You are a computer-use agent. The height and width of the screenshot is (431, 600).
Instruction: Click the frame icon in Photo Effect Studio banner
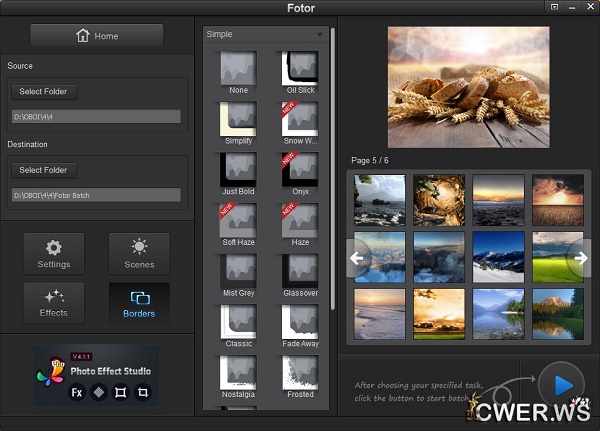[x=121, y=392]
